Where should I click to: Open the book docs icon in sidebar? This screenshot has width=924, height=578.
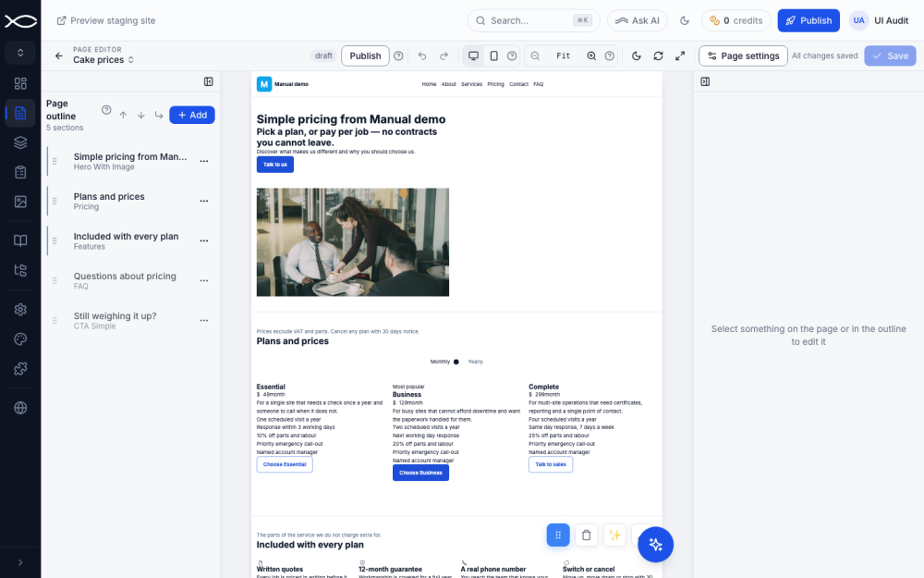tap(20, 240)
